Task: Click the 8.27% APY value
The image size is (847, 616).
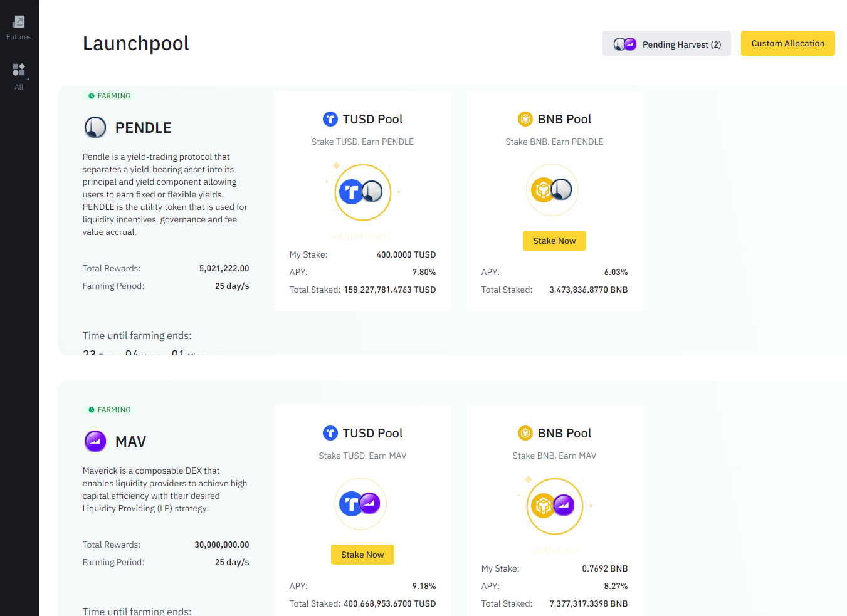Action: click(616, 586)
